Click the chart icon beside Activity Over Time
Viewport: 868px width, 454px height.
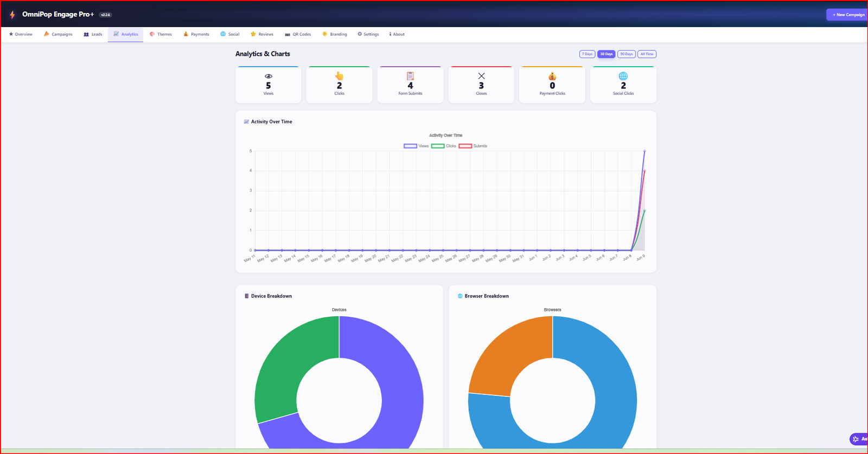coord(247,122)
